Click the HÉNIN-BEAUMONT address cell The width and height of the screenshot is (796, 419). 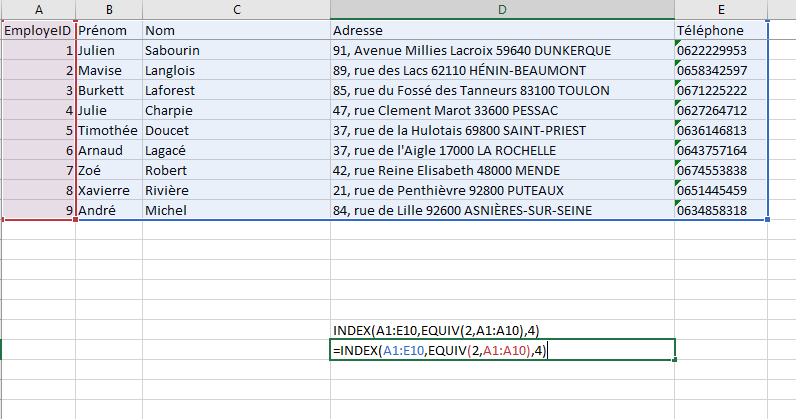click(502, 70)
